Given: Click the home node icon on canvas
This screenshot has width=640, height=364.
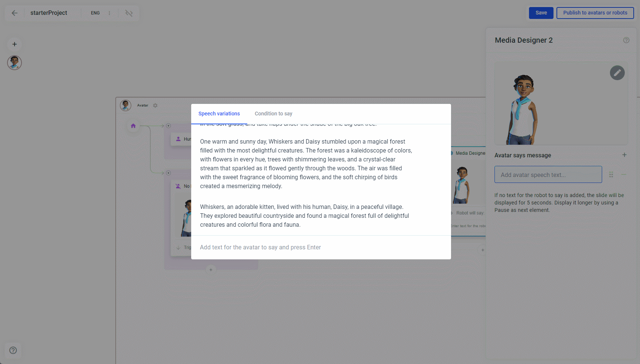Looking at the screenshot, I should tap(133, 126).
